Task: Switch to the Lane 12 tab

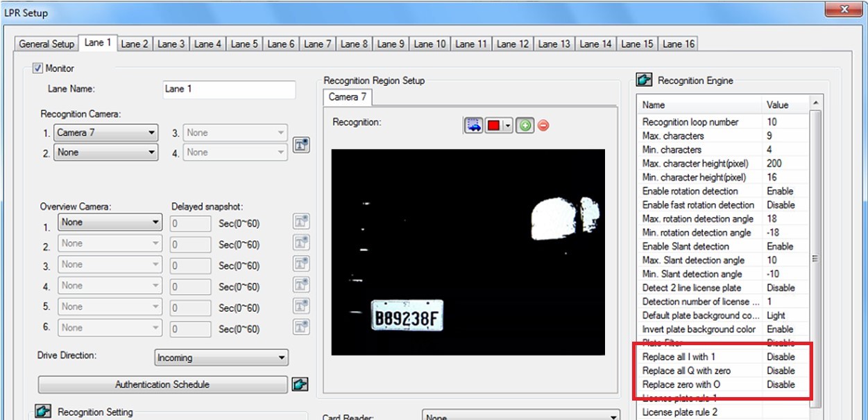Action: pyautogui.click(x=512, y=44)
